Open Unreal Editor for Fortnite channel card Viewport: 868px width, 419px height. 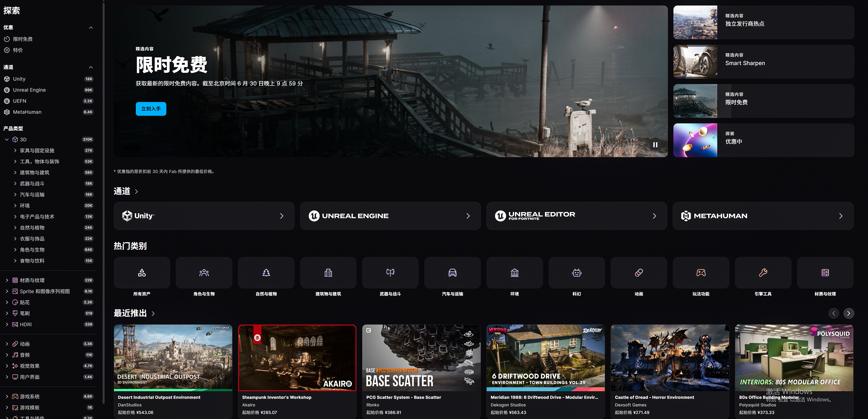577,216
